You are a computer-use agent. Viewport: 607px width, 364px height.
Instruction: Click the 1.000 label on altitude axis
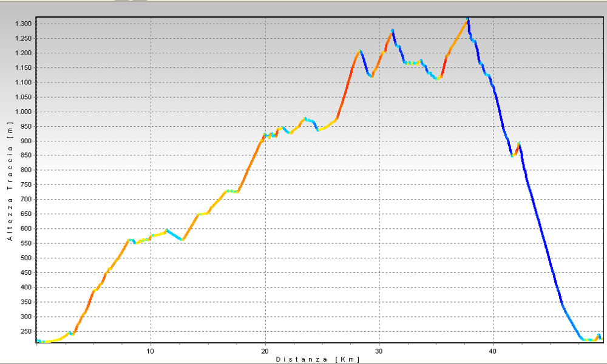(x=22, y=112)
